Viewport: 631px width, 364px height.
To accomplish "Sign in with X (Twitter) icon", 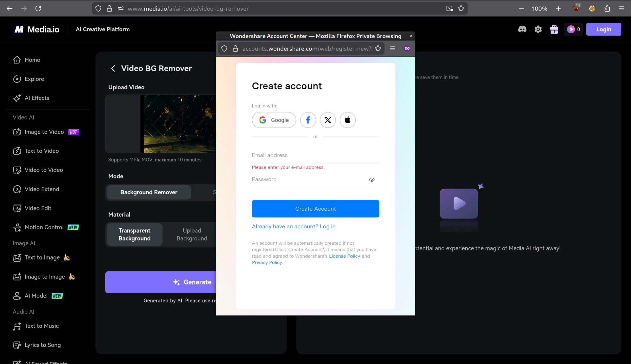I will click(327, 120).
